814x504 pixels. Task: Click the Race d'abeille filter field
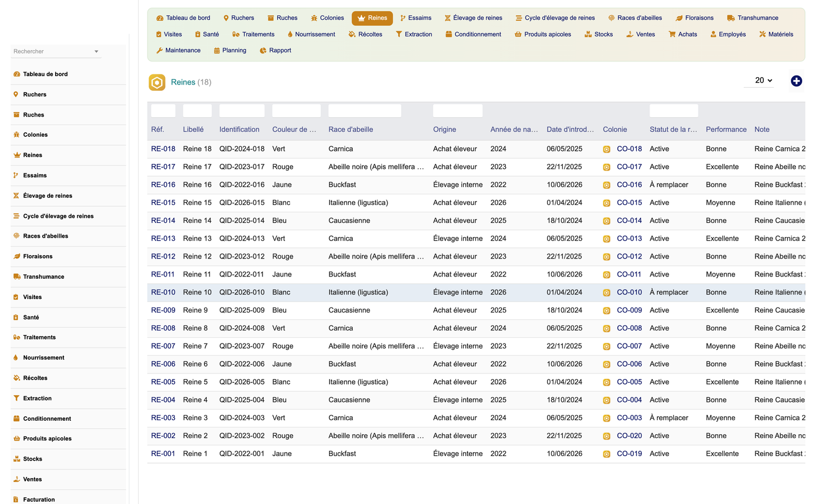pyautogui.click(x=365, y=111)
